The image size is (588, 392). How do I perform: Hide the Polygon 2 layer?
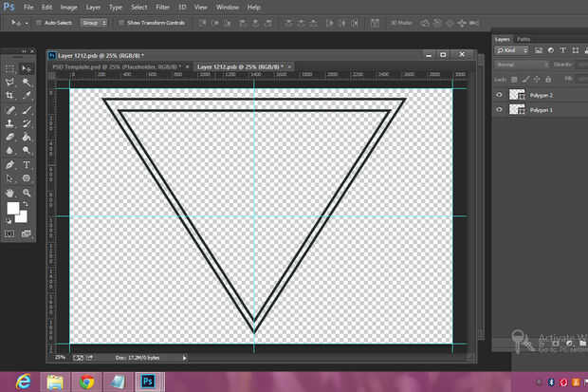499,95
